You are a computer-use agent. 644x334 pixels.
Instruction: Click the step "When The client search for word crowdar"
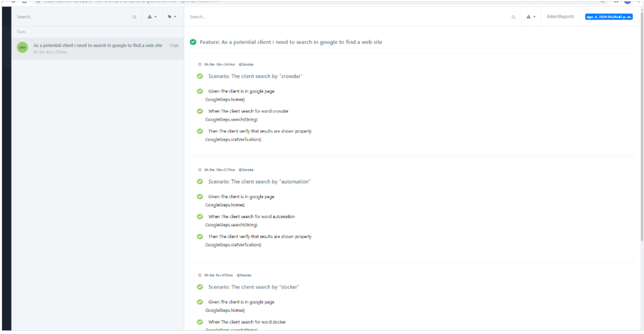click(249, 111)
